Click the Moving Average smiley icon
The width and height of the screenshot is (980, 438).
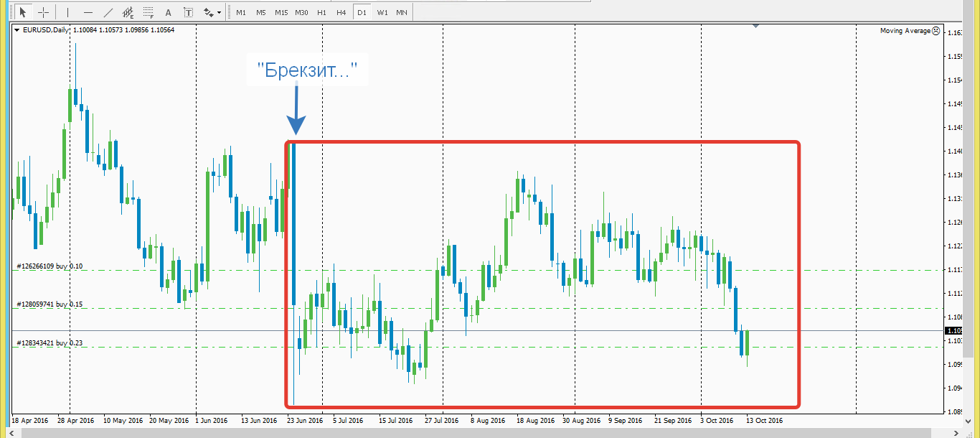click(x=936, y=31)
